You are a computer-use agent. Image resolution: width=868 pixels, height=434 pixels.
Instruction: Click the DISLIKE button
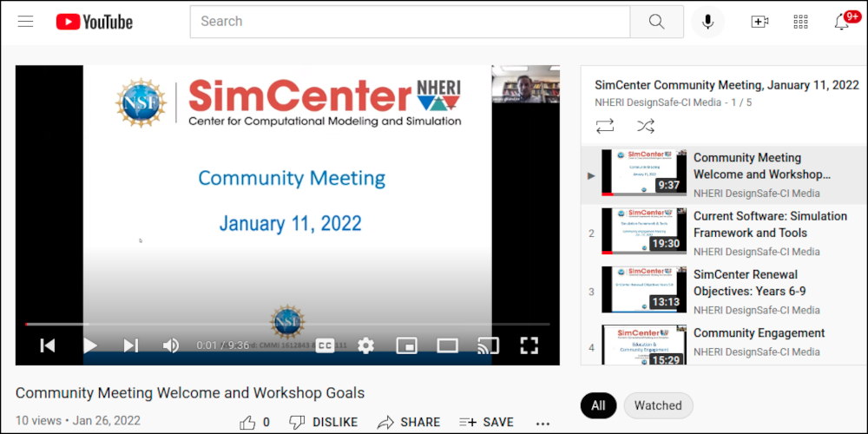click(324, 423)
